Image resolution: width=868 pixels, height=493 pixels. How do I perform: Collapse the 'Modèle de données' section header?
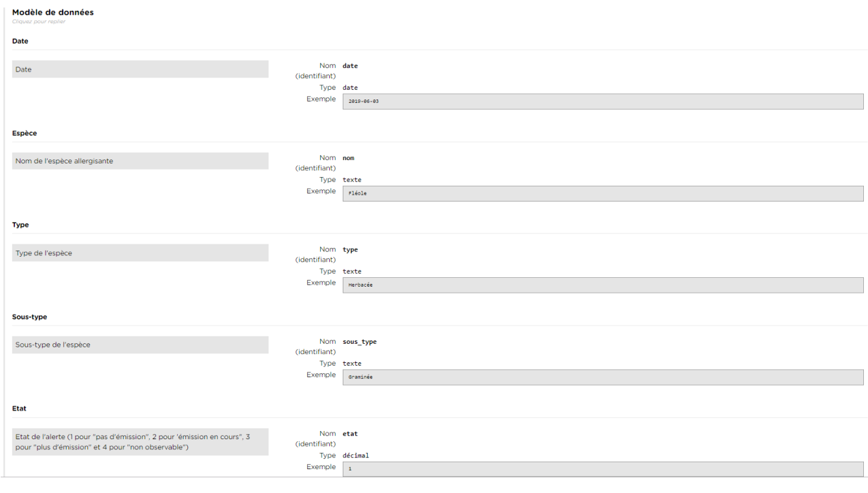point(53,12)
